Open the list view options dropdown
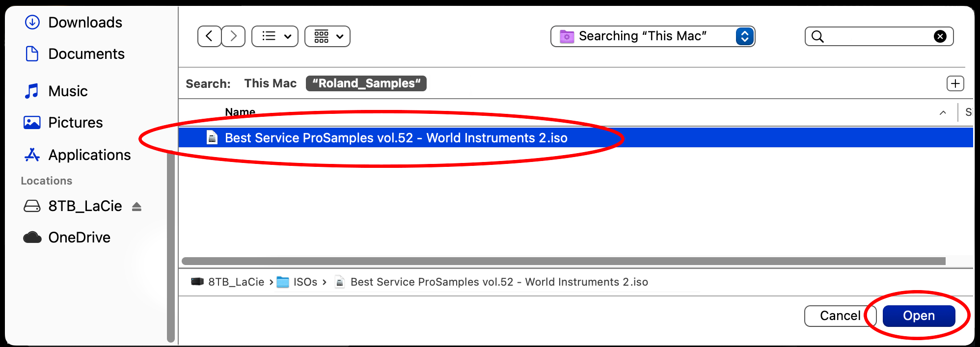Image resolution: width=980 pixels, height=347 pixels. (x=275, y=36)
